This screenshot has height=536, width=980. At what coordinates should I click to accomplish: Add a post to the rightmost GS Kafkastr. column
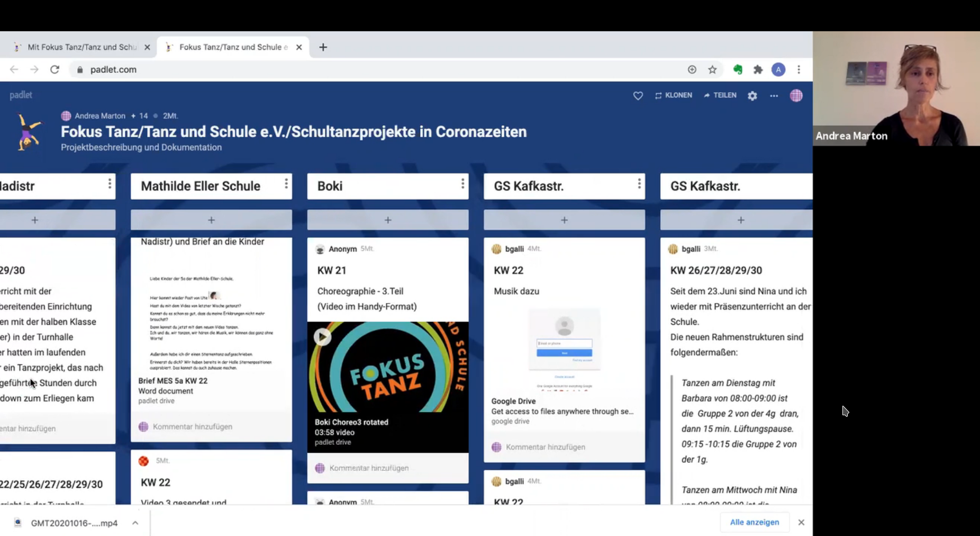point(737,220)
